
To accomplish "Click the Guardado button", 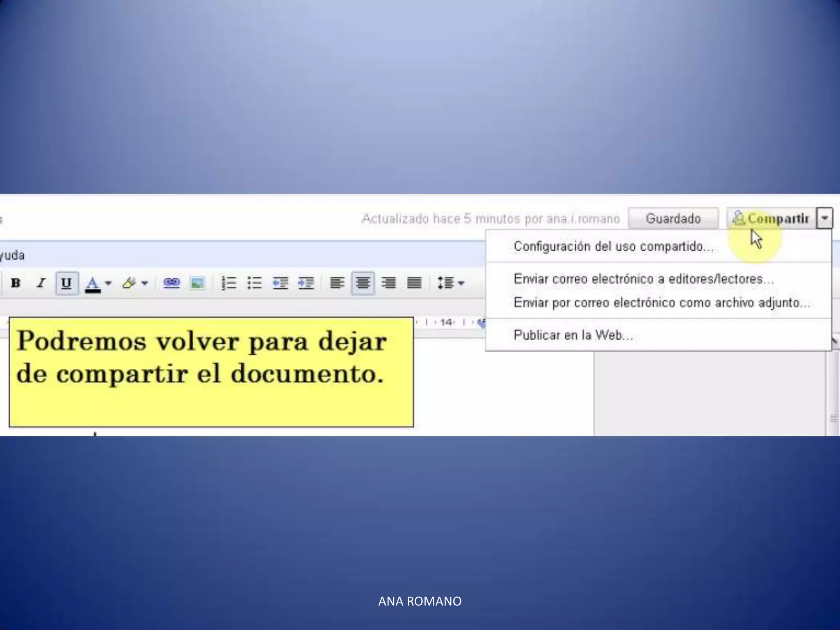I will [673, 219].
